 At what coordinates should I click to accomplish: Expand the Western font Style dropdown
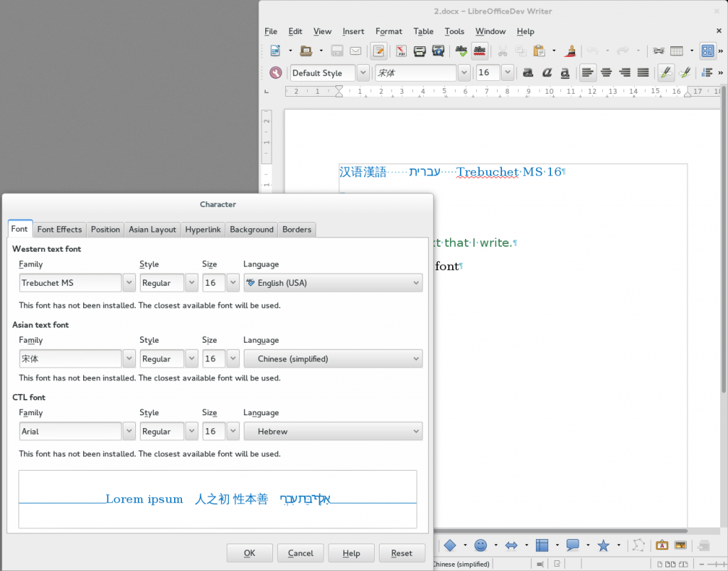click(x=191, y=283)
